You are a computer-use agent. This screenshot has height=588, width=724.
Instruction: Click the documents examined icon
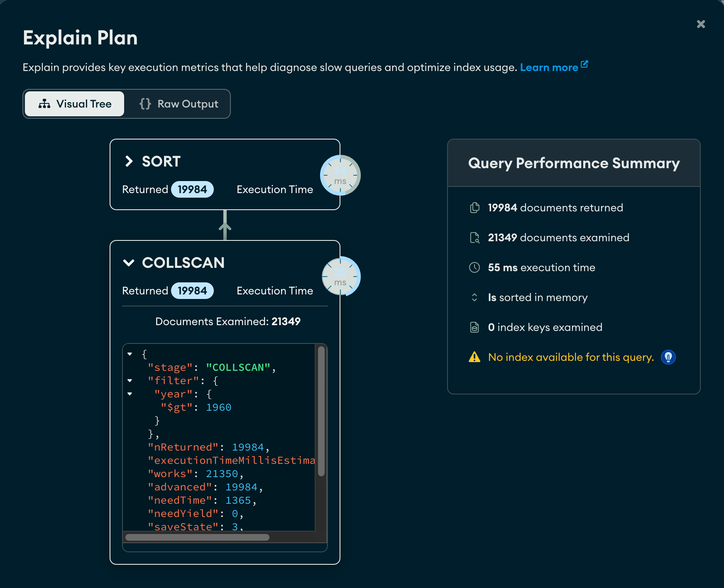pos(475,238)
